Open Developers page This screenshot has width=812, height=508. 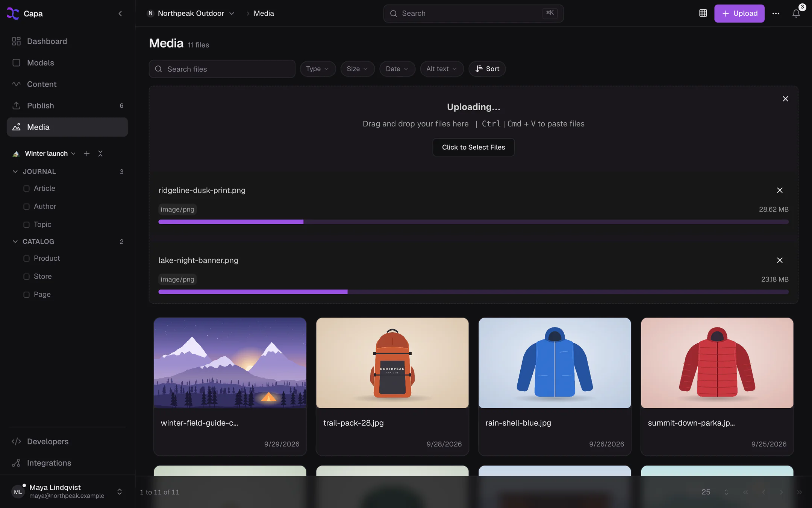(67, 441)
